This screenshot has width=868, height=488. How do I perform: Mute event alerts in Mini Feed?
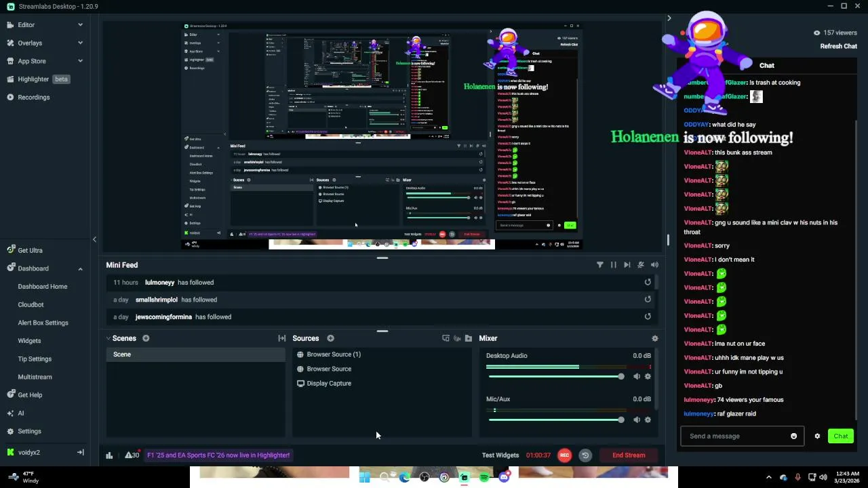click(641, 265)
